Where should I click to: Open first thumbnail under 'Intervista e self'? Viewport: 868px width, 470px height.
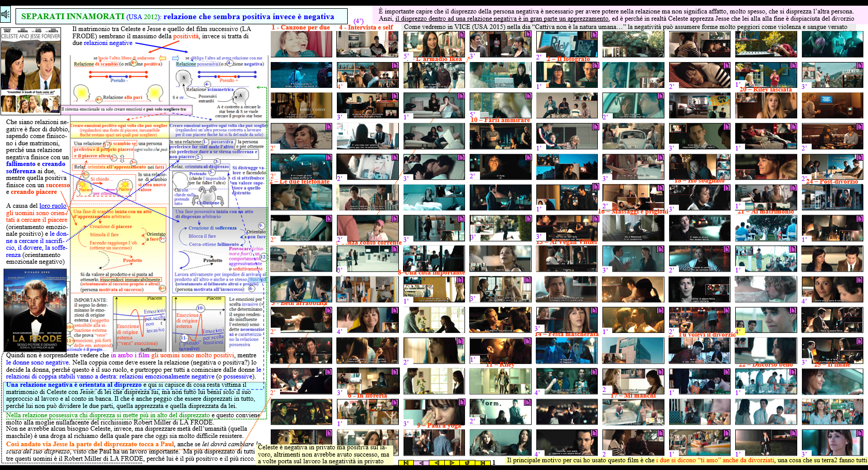(367, 44)
